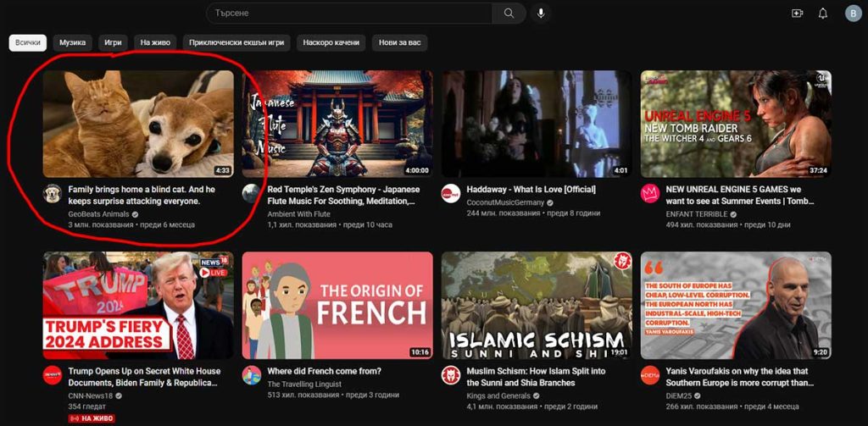Click ENFANT TERRIBLE channel avatar
Screen dimensions: 868x426
[x=650, y=193]
